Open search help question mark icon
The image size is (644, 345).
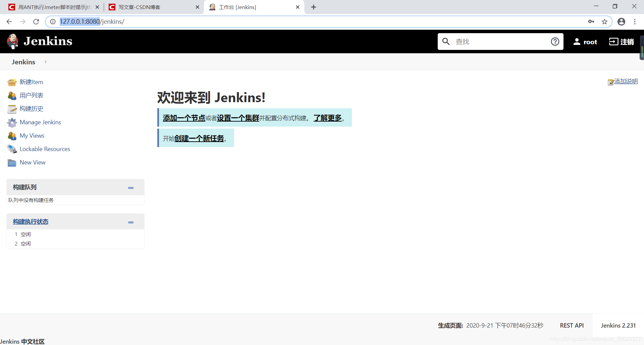coord(555,42)
